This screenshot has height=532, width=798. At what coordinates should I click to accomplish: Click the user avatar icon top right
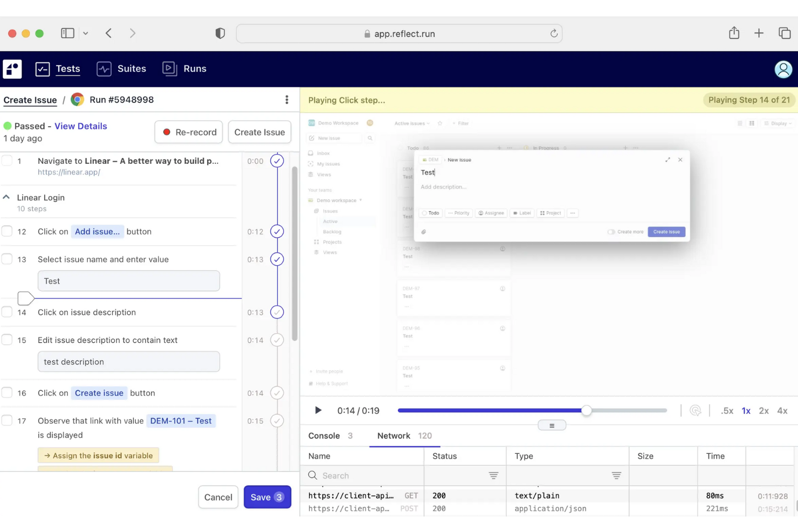tap(783, 69)
